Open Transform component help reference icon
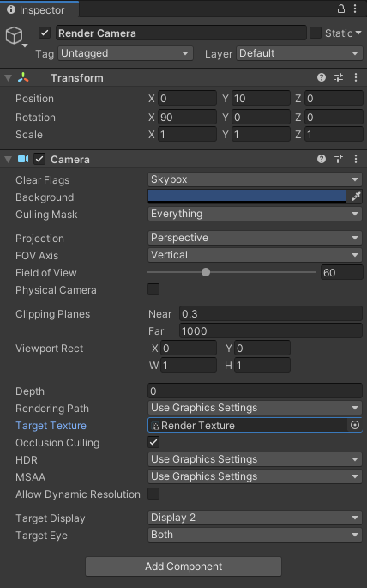367x588 pixels. point(322,77)
